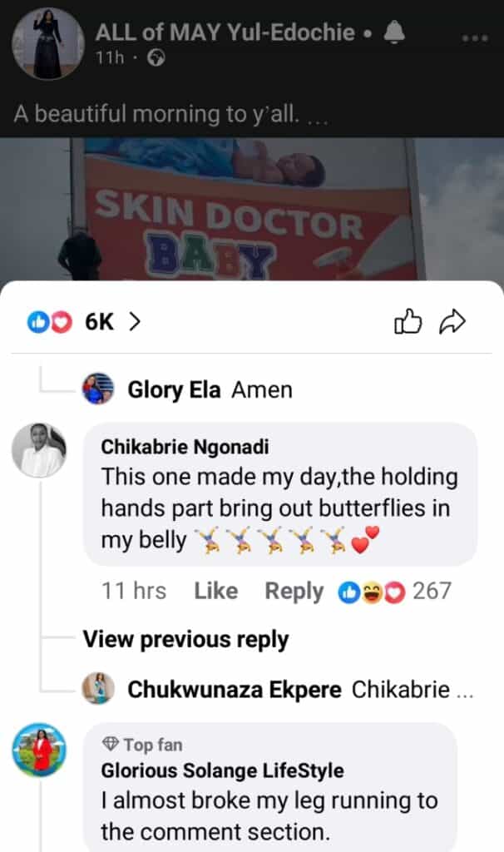
Task: Open the 6K reactions list chevron
Action: (134, 322)
